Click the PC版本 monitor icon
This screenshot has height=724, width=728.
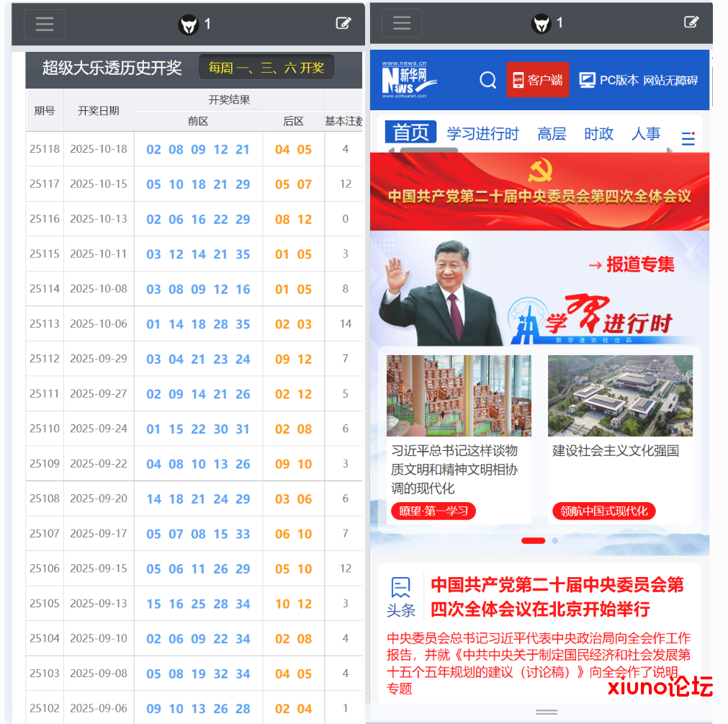coord(587,79)
